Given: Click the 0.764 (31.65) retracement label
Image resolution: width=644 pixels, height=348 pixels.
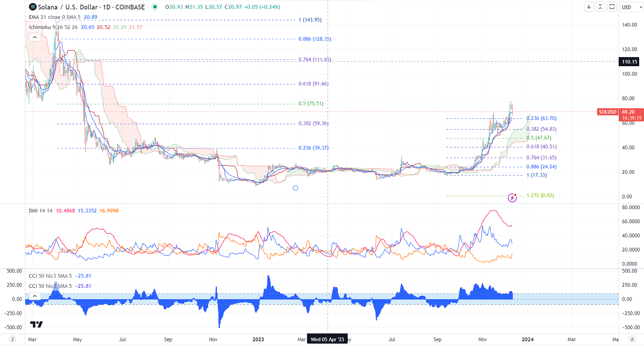Looking at the screenshot, I should click(x=541, y=158).
